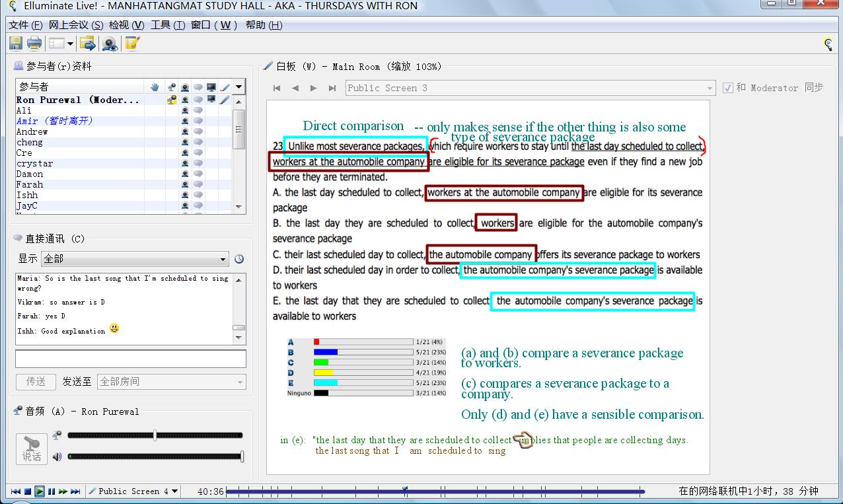Click the Print toolbar icon
The height and width of the screenshot is (504, 843).
coord(34,44)
